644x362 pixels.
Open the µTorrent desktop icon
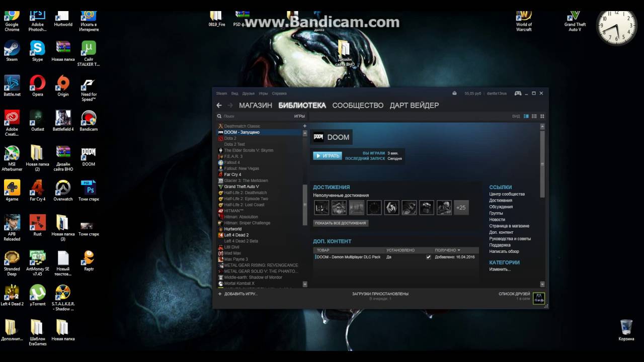37,296
